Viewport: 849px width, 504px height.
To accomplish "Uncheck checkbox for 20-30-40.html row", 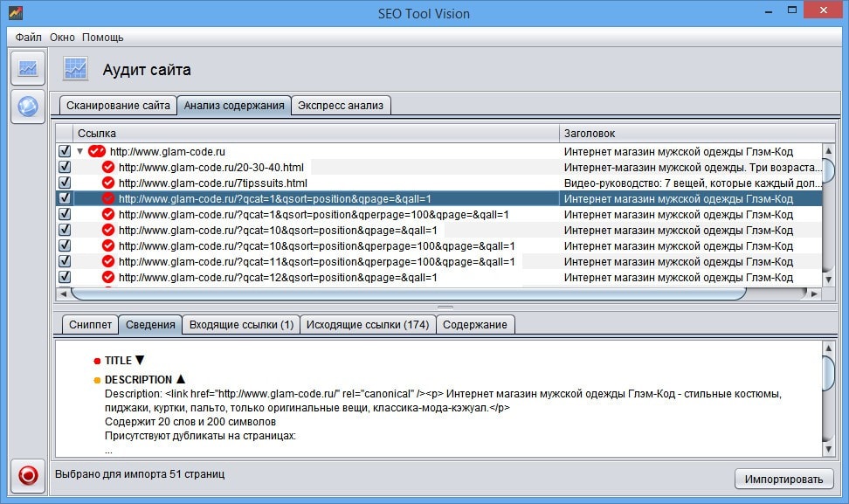I will 65,167.
